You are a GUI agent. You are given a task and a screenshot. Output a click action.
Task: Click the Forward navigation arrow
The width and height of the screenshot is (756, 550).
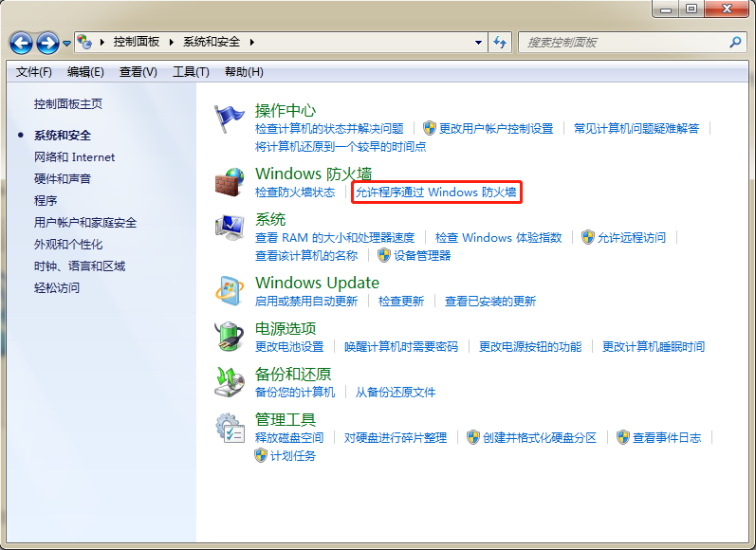click(47, 44)
